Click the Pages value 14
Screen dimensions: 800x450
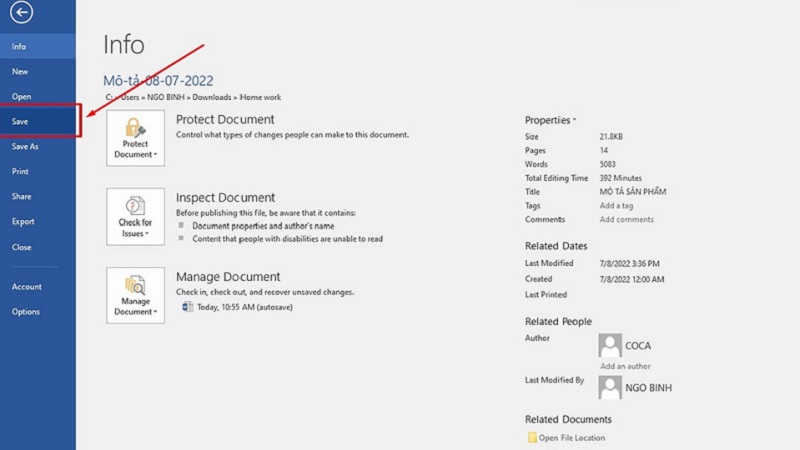pyautogui.click(x=604, y=151)
